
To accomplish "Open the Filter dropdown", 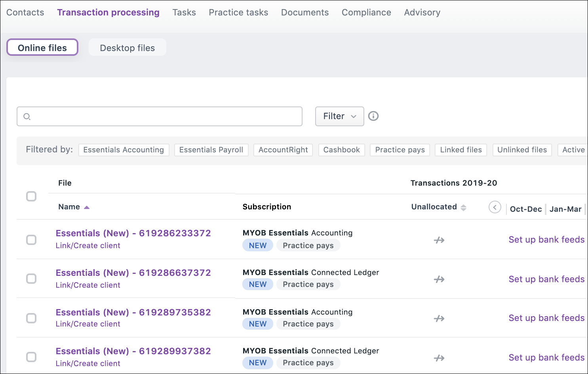I will (x=340, y=116).
